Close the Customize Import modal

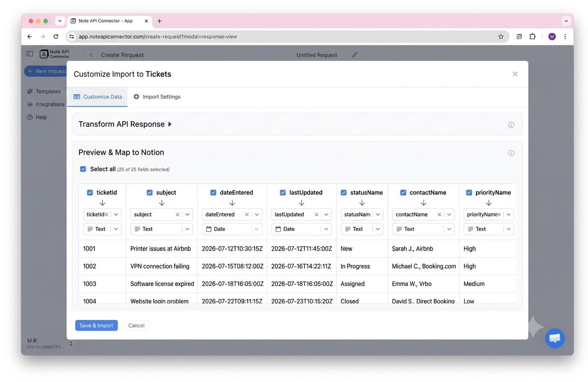pos(515,74)
